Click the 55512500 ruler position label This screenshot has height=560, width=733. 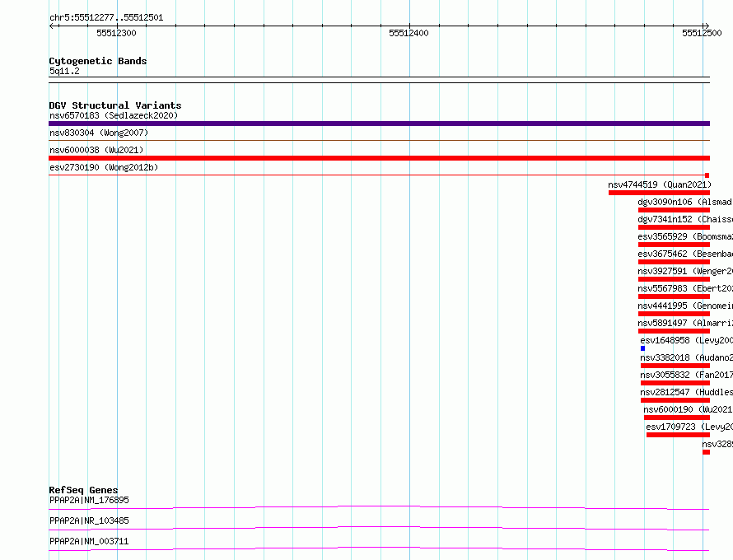[702, 33]
